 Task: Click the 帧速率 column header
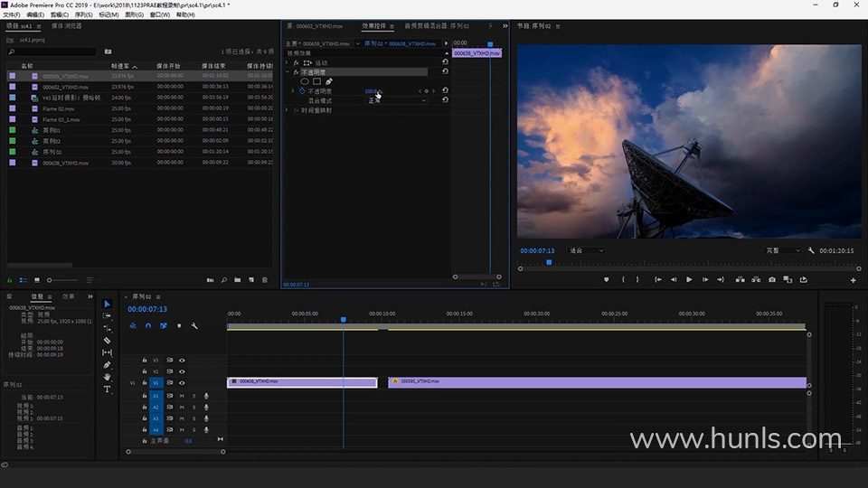[122, 66]
